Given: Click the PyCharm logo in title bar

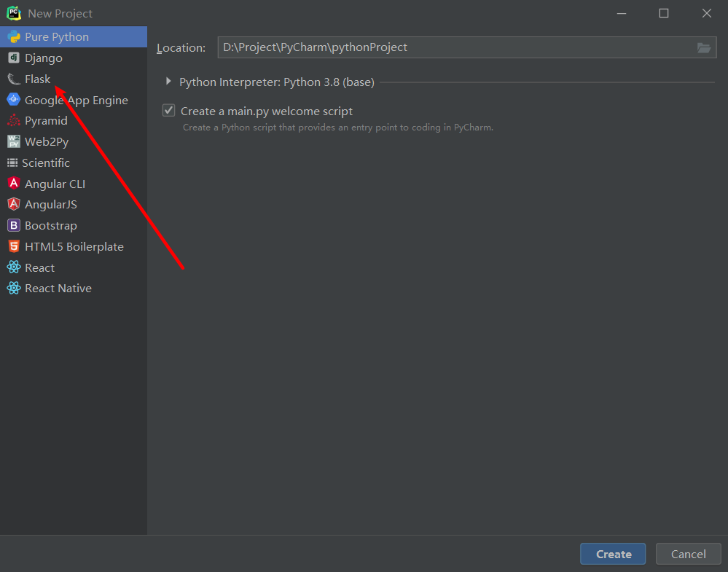Looking at the screenshot, I should click(14, 13).
